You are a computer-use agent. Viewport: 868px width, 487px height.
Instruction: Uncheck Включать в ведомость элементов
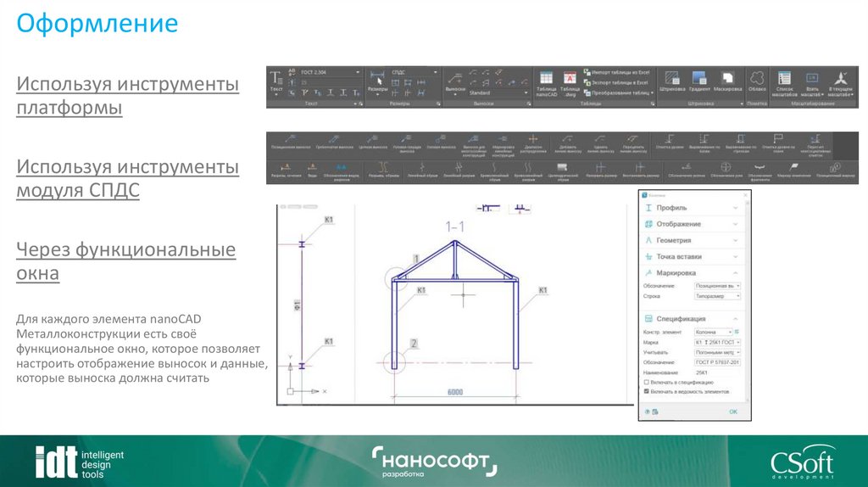point(646,391)
